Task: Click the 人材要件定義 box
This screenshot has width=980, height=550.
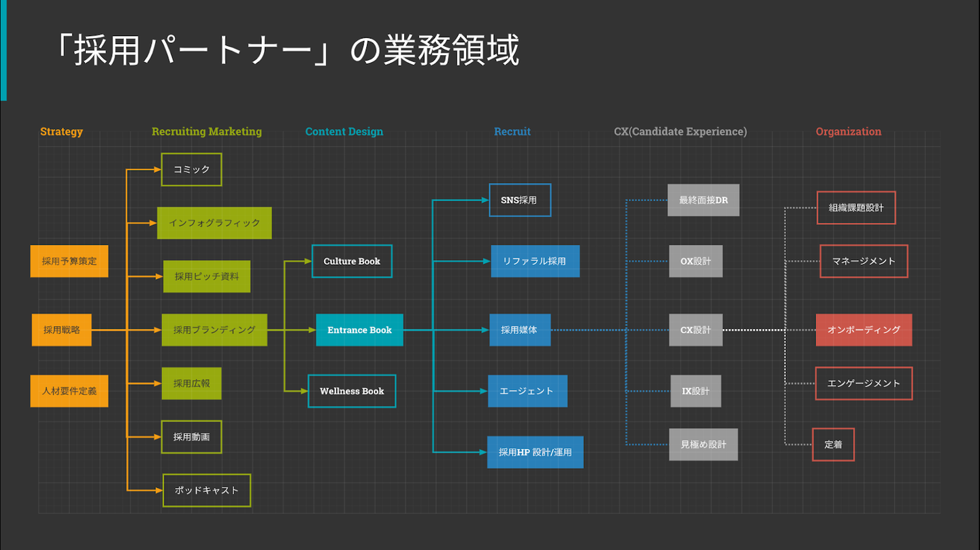Action: coord(69,391)
